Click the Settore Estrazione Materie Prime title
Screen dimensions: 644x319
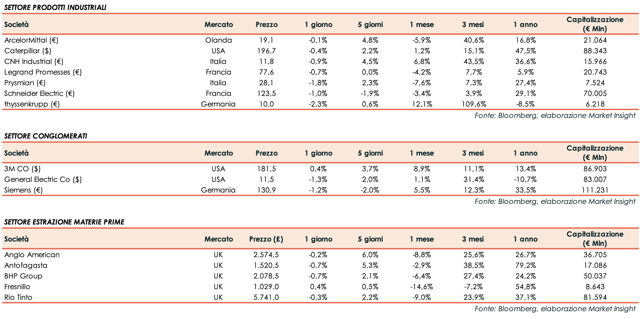[64, 222]
